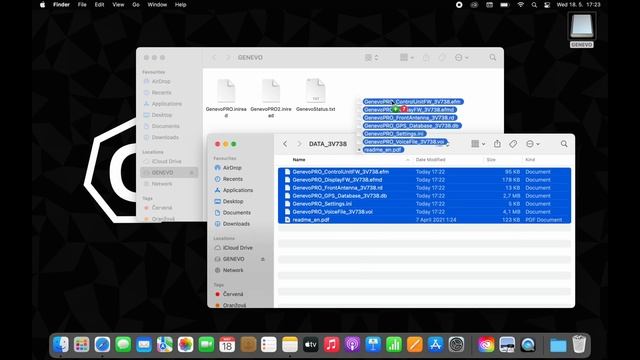This screenshot has width=640, height=360.
Task: Select readme_en.pdf in the file list
Action: (x=424, y=220)
